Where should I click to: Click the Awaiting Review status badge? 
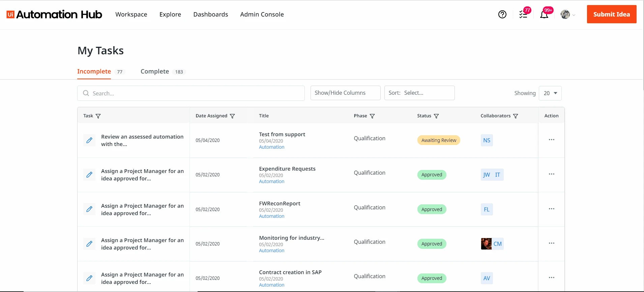click(439, 140)
